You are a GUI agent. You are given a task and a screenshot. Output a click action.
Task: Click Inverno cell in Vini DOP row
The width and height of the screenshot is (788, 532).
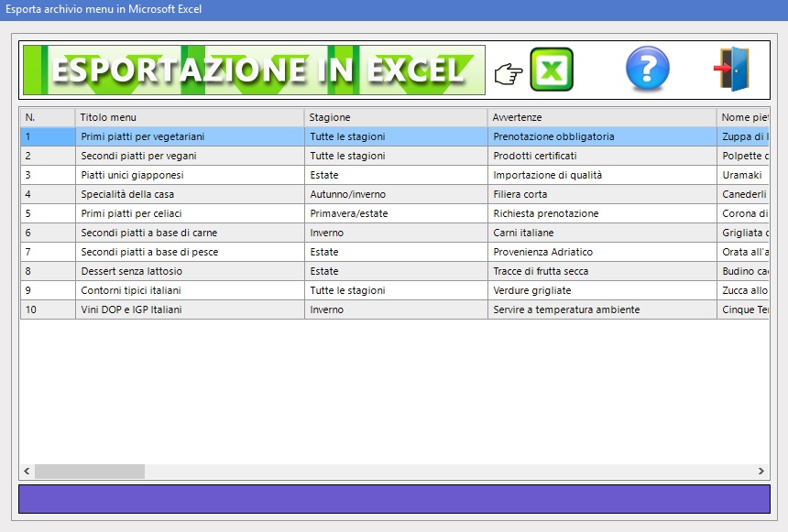[x=396, y=309]
